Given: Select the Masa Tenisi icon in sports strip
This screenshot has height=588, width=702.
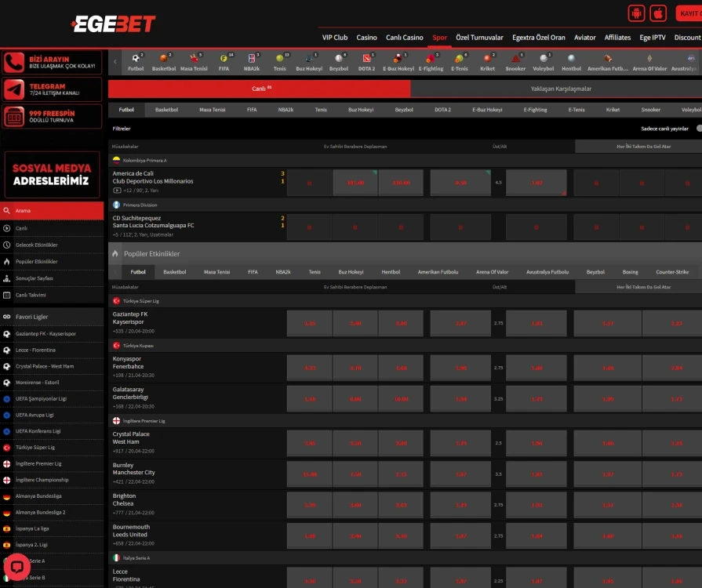Looking at the screenshot, I should coord(194,58).
